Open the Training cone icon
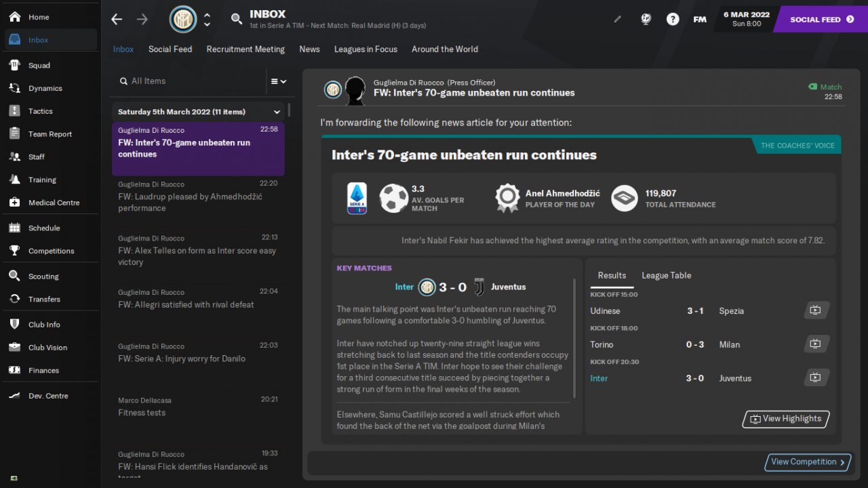The image size is (868, 488). click(x=14, y=180)
